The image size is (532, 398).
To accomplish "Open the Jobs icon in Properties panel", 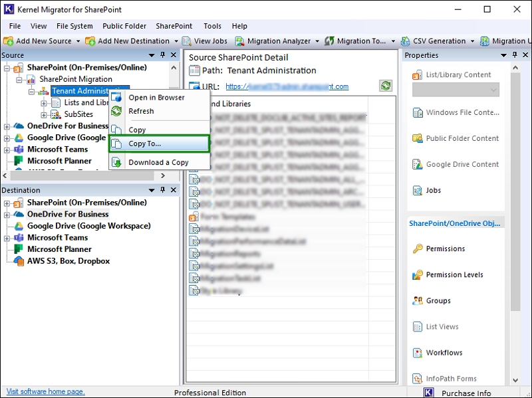I will (418, 191).
